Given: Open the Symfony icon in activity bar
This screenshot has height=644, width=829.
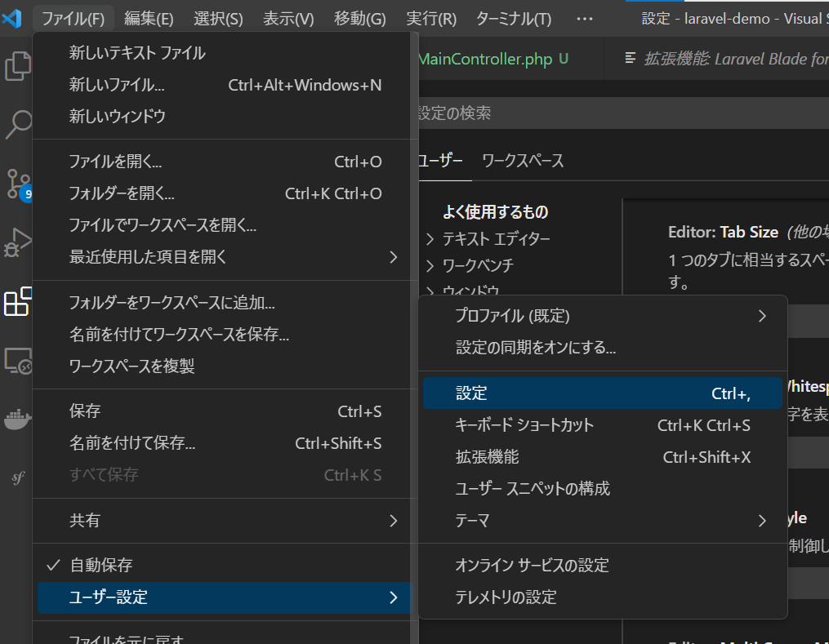Looking at the screenshot, I should (x=18, y=478).
